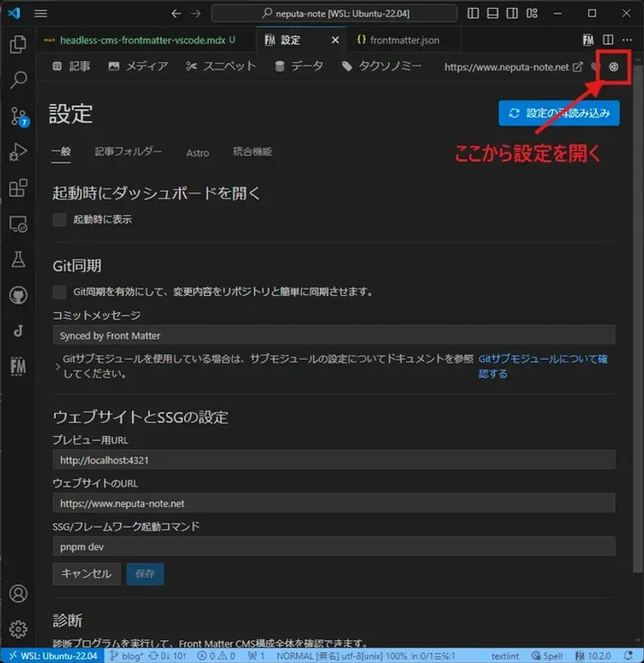The width and height of the screenshot is (644, 663).
Task: Enable the 起動時に表示 checkbox
Action: (x=59, y=220)
